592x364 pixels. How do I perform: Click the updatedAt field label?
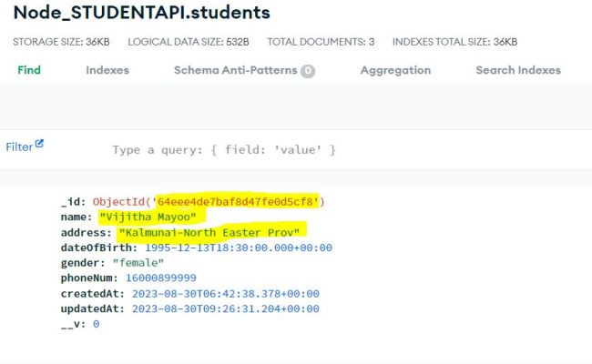click(x=93, y=308)
